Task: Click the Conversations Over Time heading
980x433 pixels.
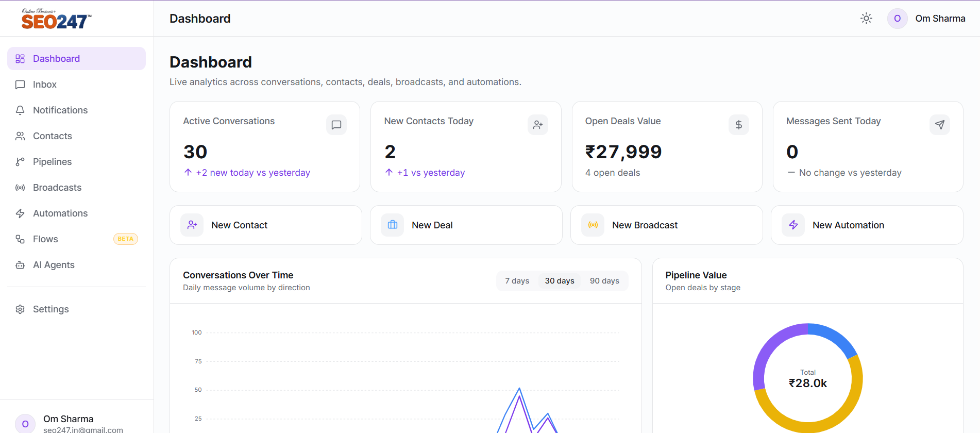Action: tap(238, 275)
